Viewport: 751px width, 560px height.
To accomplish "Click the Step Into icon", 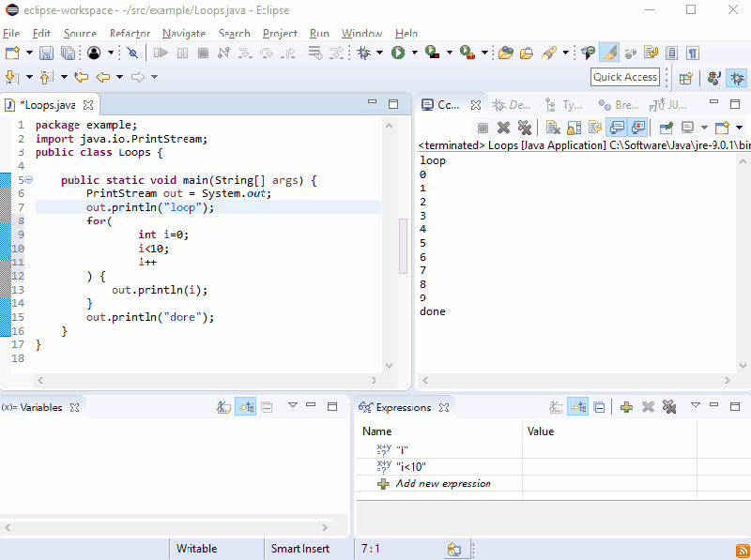I will point(245,53).
